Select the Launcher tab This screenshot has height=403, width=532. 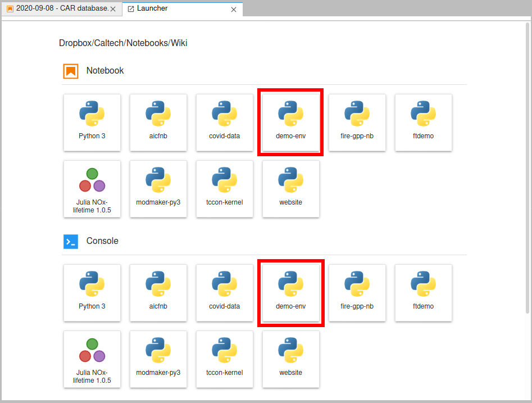coord(182,8)
